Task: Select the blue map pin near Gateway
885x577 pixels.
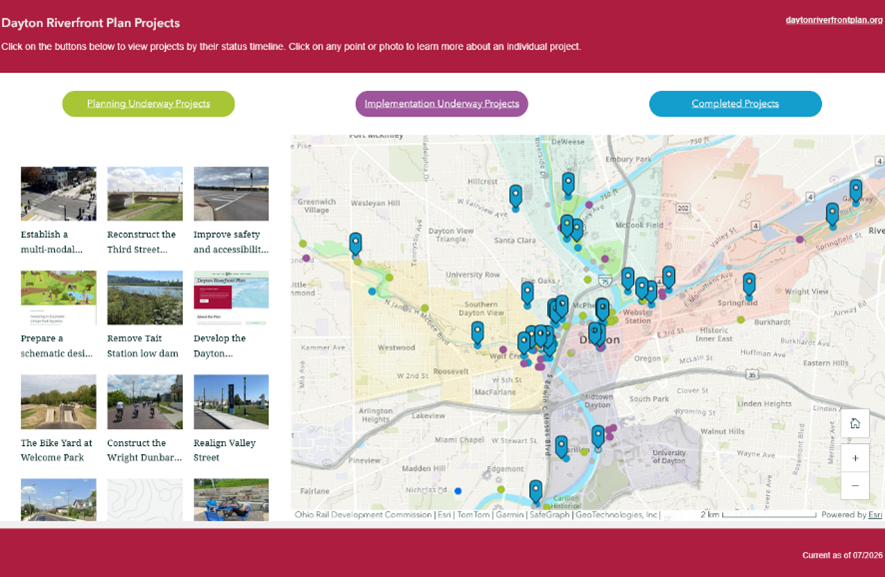Action: pyautogui.click(x=856, y=191)
